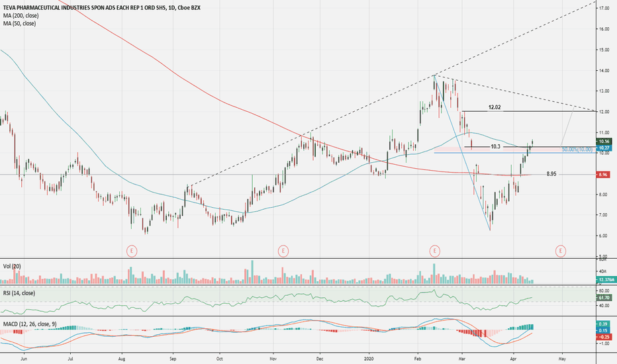This screenshot has width=617, height=364.
Task: Select the TEVA Pharmaceutical Industries chart title
Action: (101, 7)
